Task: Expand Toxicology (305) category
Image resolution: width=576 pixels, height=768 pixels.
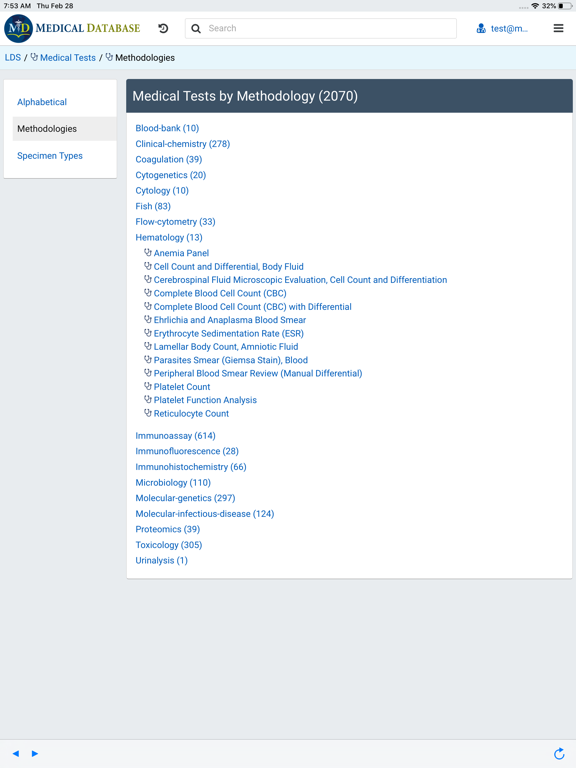Action: click(x=168, y=545)
